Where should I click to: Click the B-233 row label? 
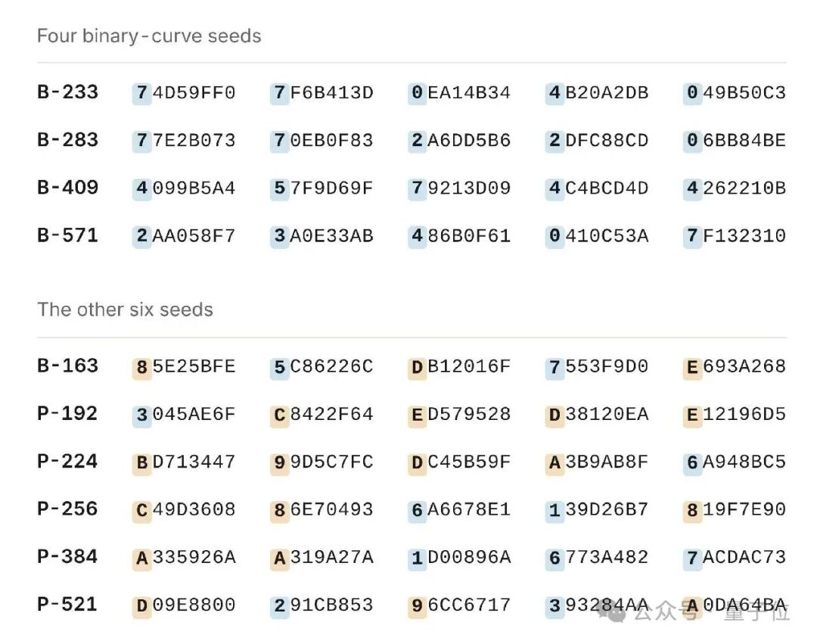click(68, 92)
